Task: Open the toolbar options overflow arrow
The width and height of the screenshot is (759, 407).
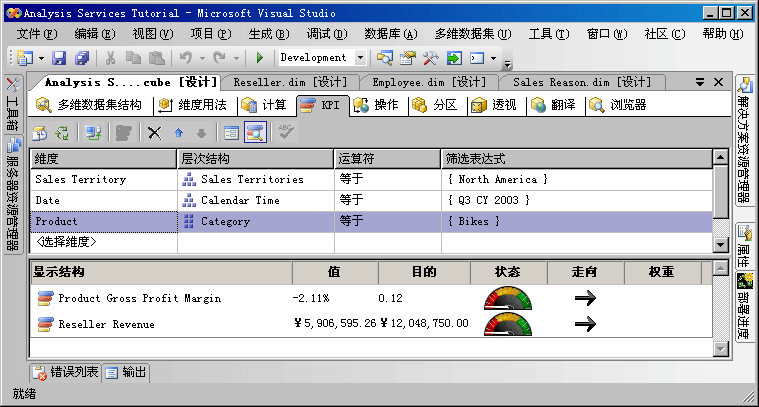Action: click(507, 62)
